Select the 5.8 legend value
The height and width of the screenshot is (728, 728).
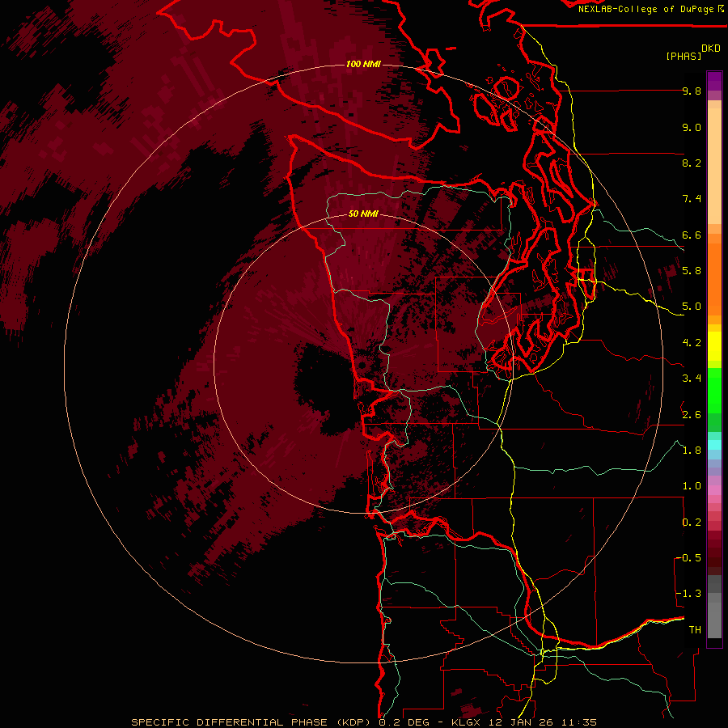[692, 271]
